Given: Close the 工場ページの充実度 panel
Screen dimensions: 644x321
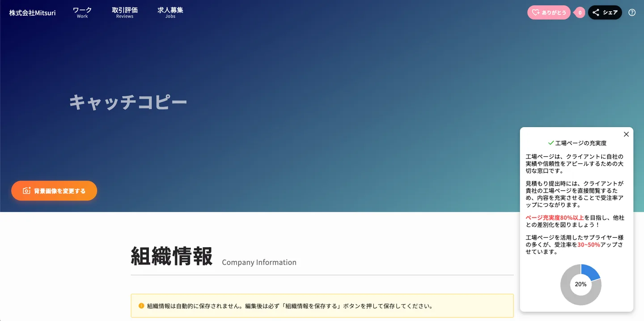Looking at the screenshot, I should (626, 134).
